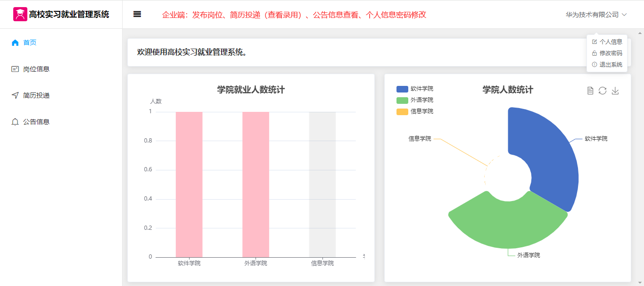This screenshot has width=644, height=286.
Task: Click the 外语学院 x-axis label
Action: [256, 263]
